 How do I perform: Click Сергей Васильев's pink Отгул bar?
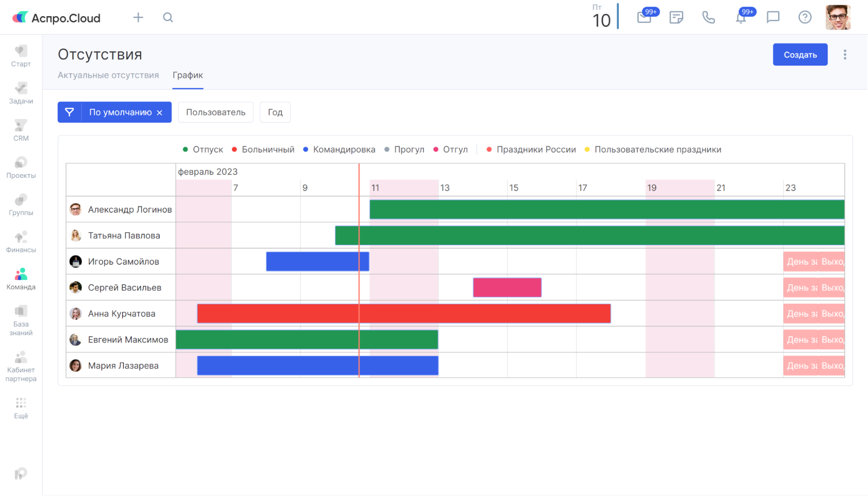pyautogui.click(x=507, y=288)
